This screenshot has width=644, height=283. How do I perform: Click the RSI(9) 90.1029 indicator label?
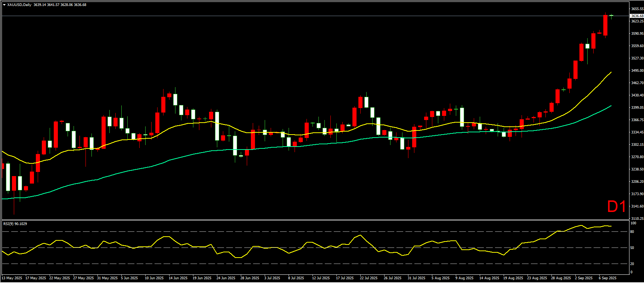point(15,224)
